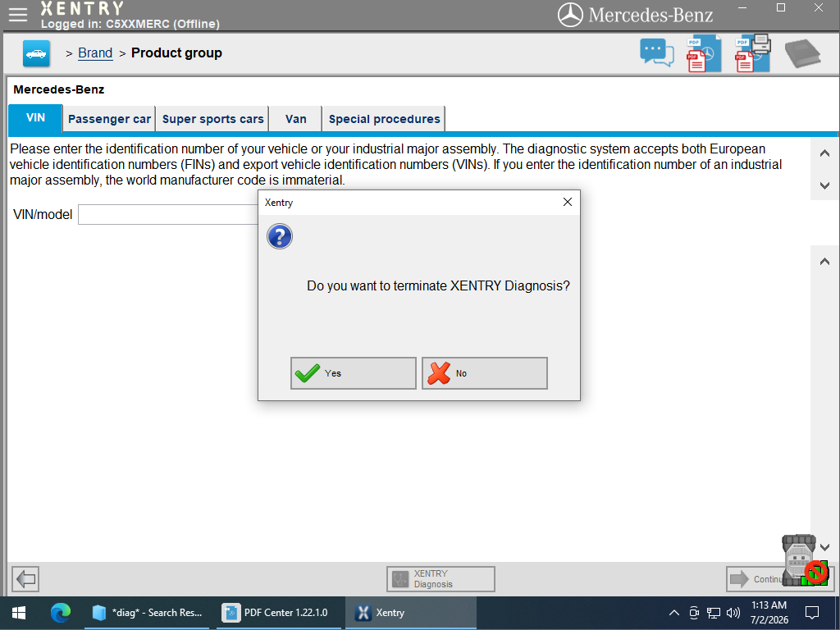
Task: Click the 'Logged in: C5XXMERC (Offline)' status text
Action: (130, 24)
